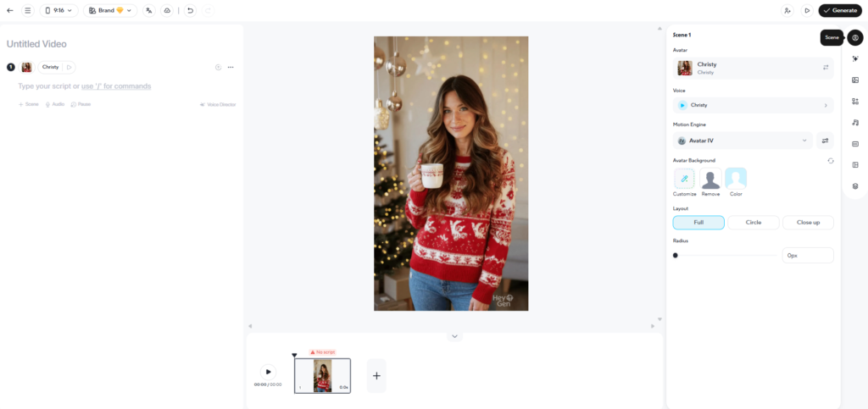Viewport: 868px width, 409px height.
Task: Open Motion Engine settings sliders icon
Action: pos(825,141)
